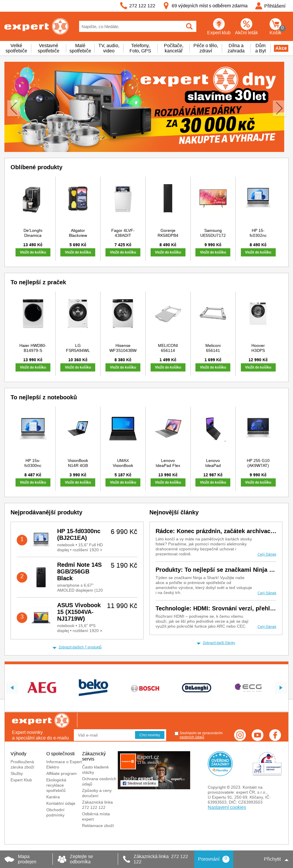Open the Velké spotřebiče menu
The image size is (293, 868).
point(16,48)
